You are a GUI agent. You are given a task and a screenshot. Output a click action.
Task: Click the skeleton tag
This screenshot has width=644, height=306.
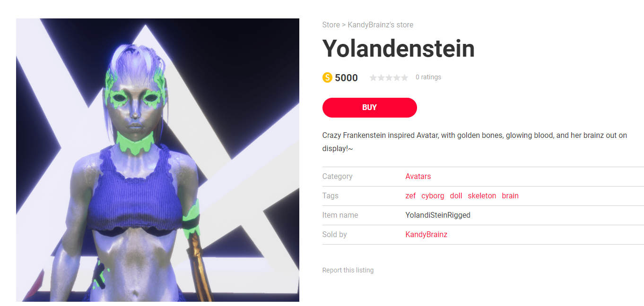click(482, 195)
